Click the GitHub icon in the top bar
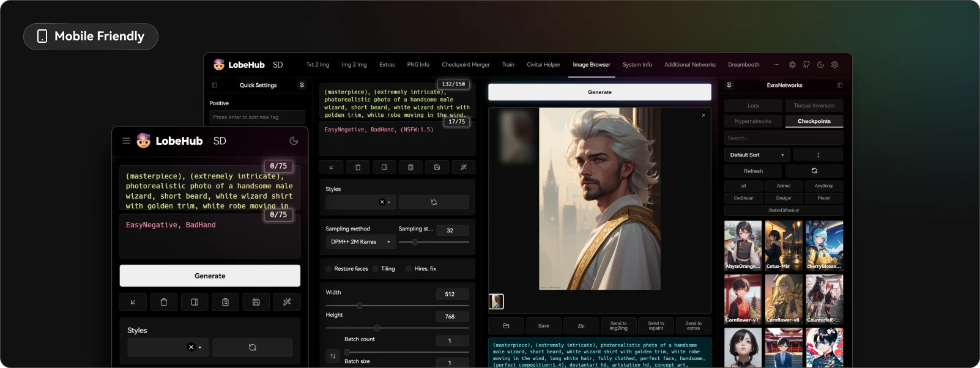This screenshot has width=980, height=368. point(806,65)
